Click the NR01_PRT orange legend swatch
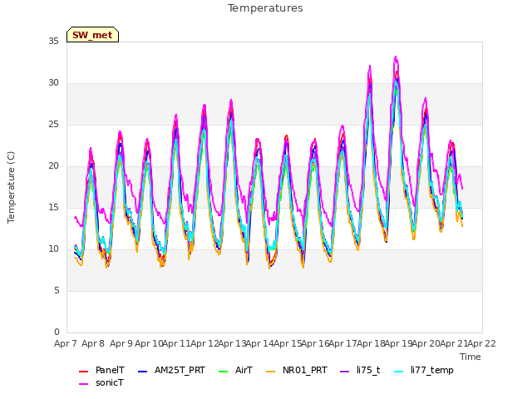This screenshot has width=532, height=399. pos(270,372)
